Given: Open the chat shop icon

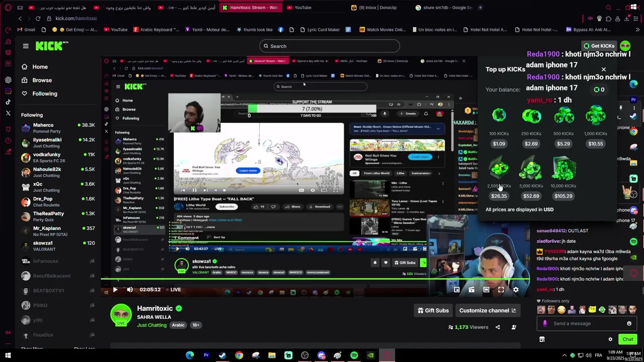Looking at the screenshot, I should click(542, 339).
